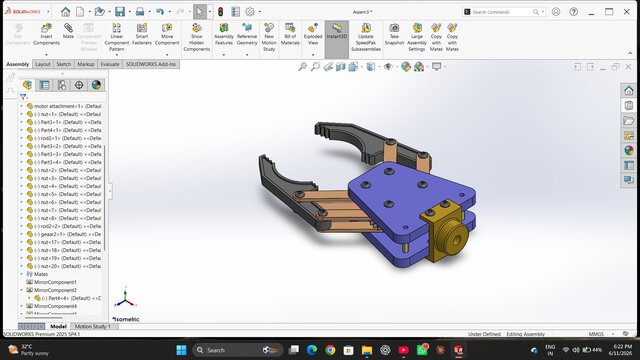Expand gear2<1> component
Screen dimensions: 640x360
[22, 234]
